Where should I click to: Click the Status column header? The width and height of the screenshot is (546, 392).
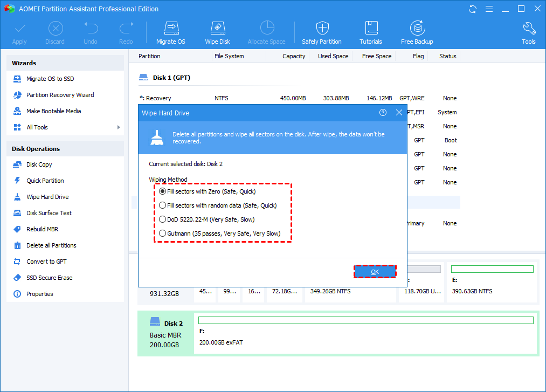[447, 56]
